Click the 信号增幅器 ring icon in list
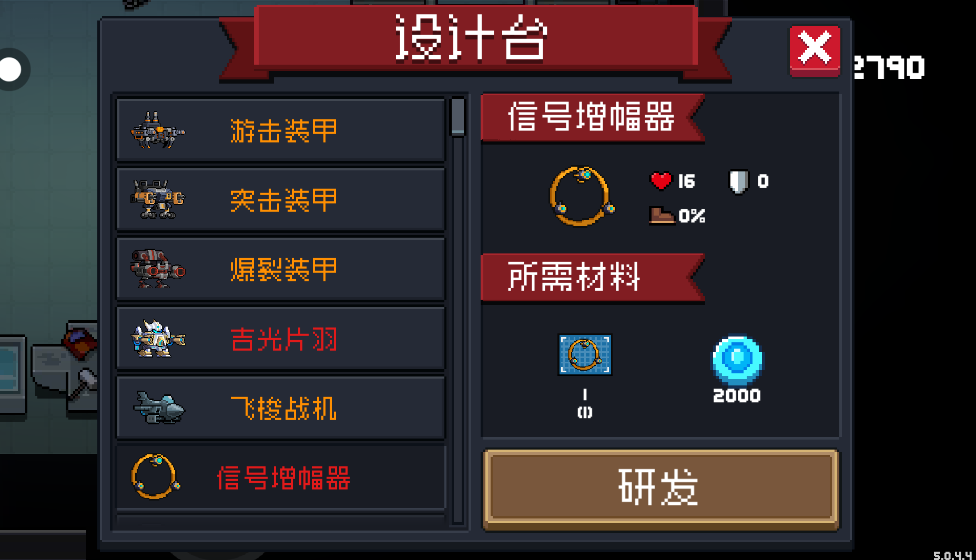The image size is (976, 560). [x=155, y=476]
